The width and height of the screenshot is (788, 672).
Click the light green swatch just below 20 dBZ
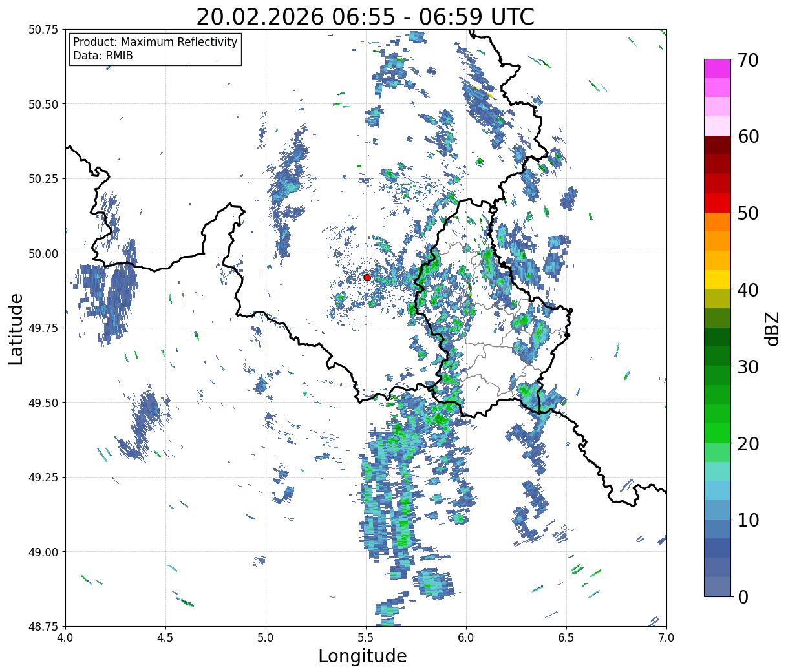pos(718,452)
